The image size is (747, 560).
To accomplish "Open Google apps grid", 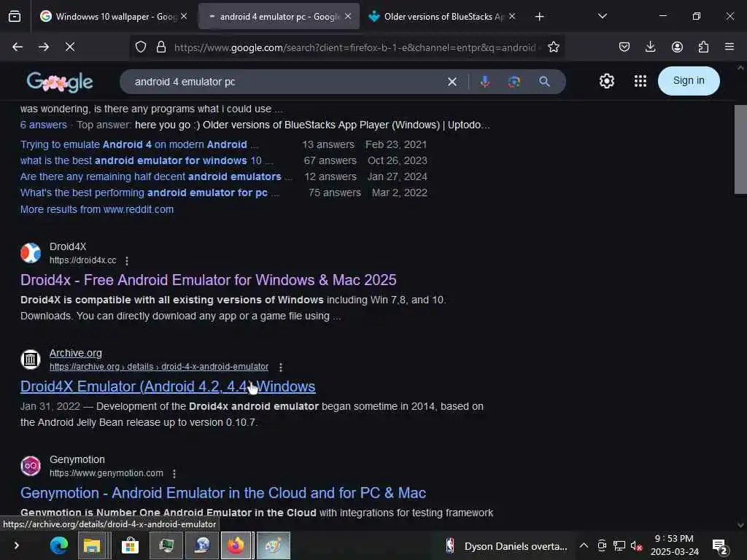I will pos(640,82).
